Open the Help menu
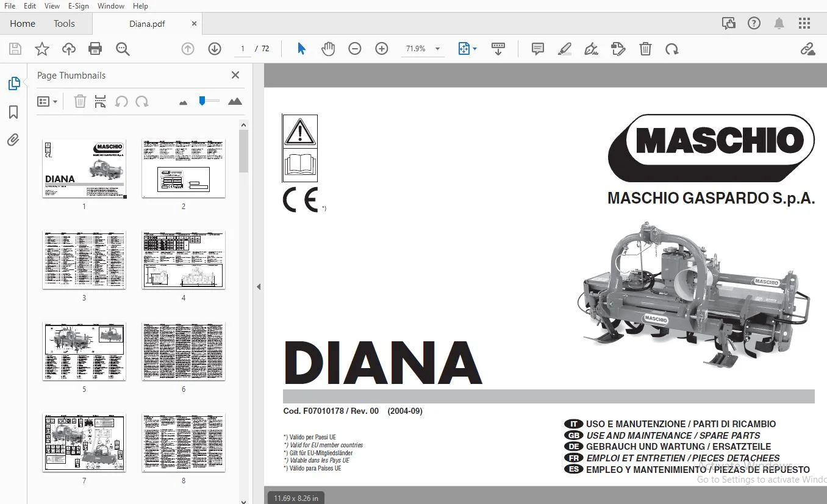The height and width of the screenshot is (504, 827). (x=140, y=6)
